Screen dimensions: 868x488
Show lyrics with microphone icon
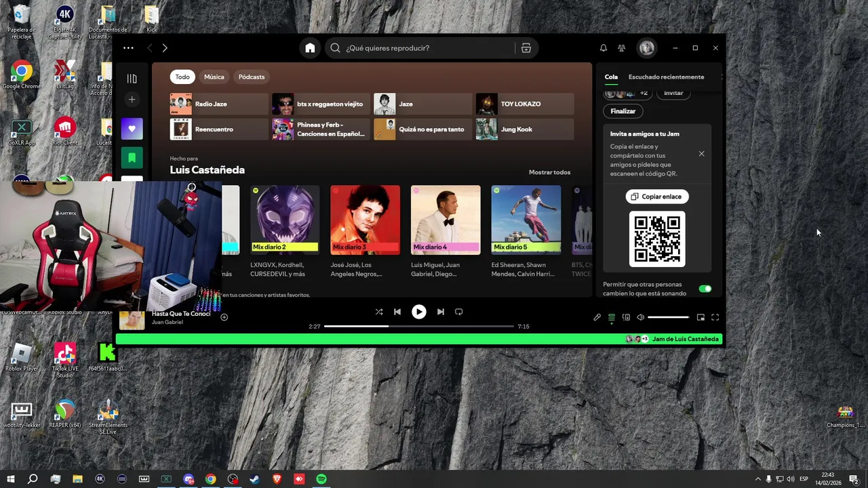[597, 317]
